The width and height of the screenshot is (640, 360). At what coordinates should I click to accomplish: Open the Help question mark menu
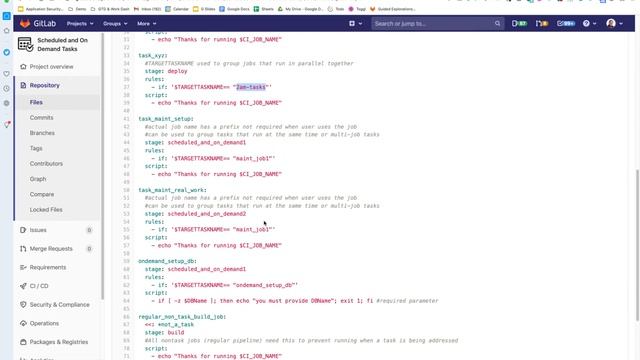pyautogui.click(x=589, y=24)
